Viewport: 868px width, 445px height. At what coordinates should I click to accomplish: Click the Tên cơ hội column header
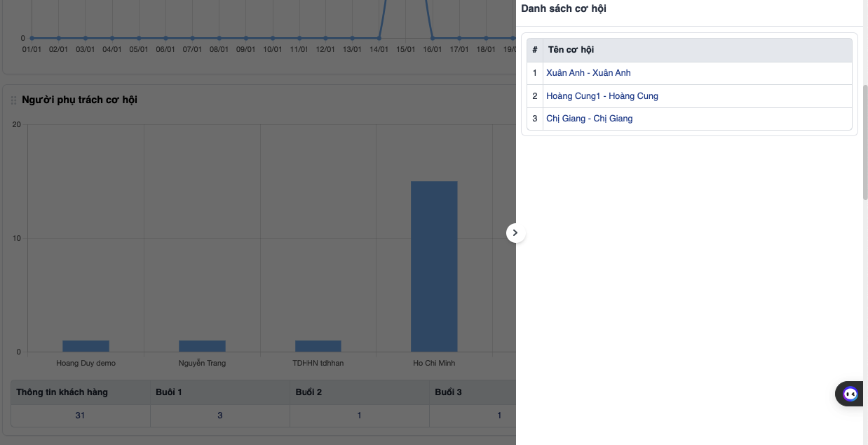pos(571,50)
